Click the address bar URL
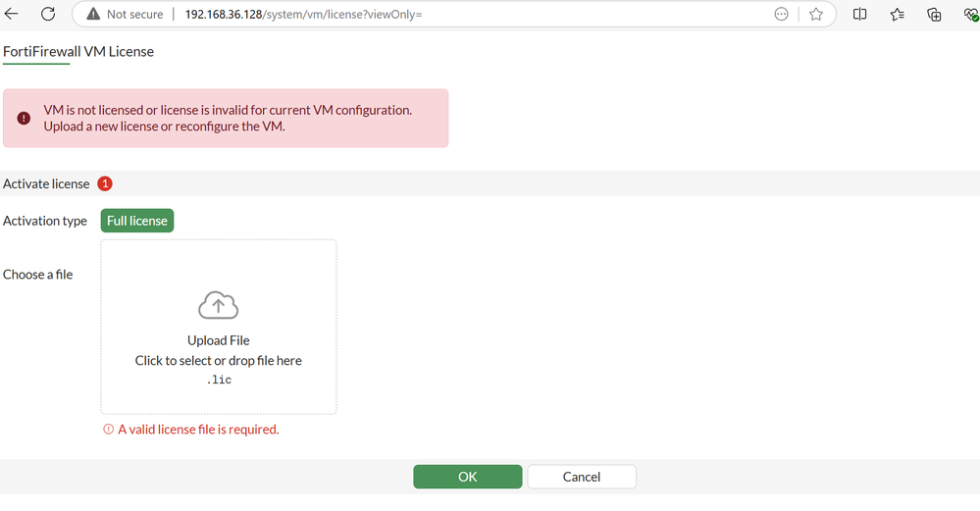Viewport: 980px width, 511px height. (304, 15)
